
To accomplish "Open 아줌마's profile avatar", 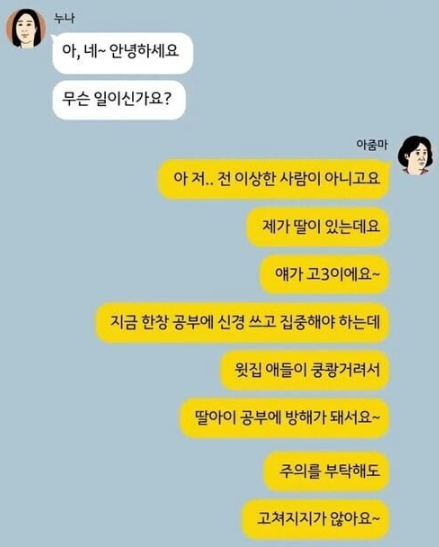I will click(x=417, y=155).
